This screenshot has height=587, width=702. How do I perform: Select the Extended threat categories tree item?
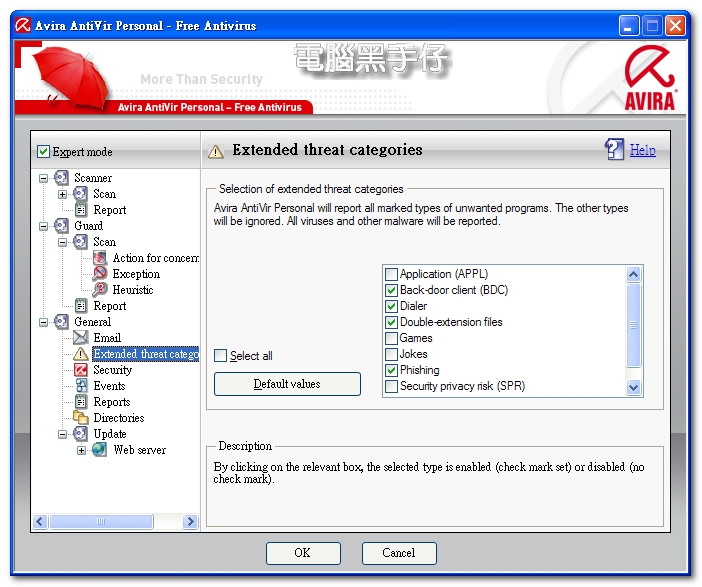[x=146, y=354]
